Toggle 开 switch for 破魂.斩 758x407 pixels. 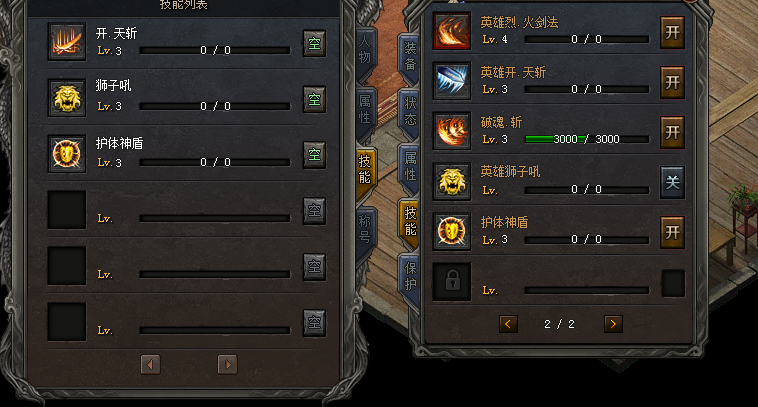pyautogui.click(x=672, y=132)
